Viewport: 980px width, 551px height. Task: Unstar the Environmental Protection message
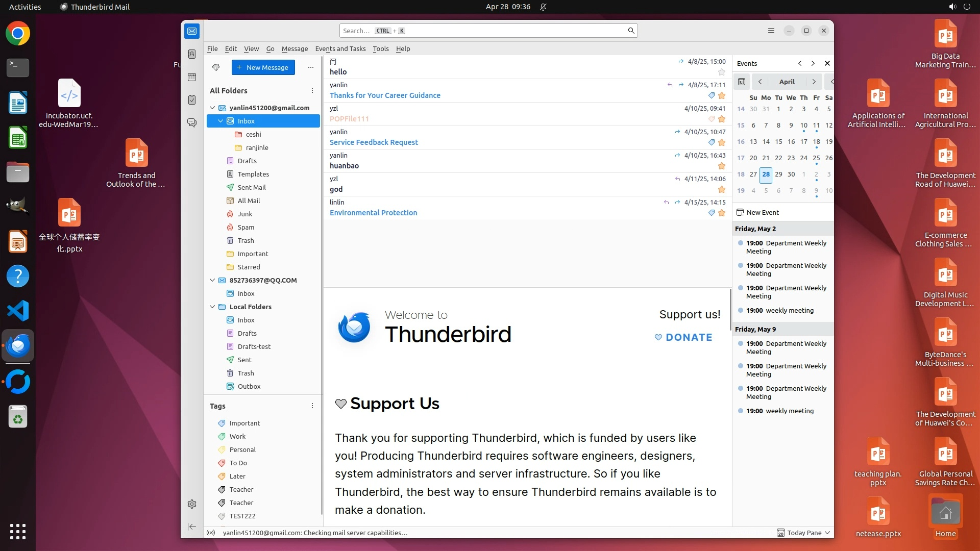click(x=722, y=213)
